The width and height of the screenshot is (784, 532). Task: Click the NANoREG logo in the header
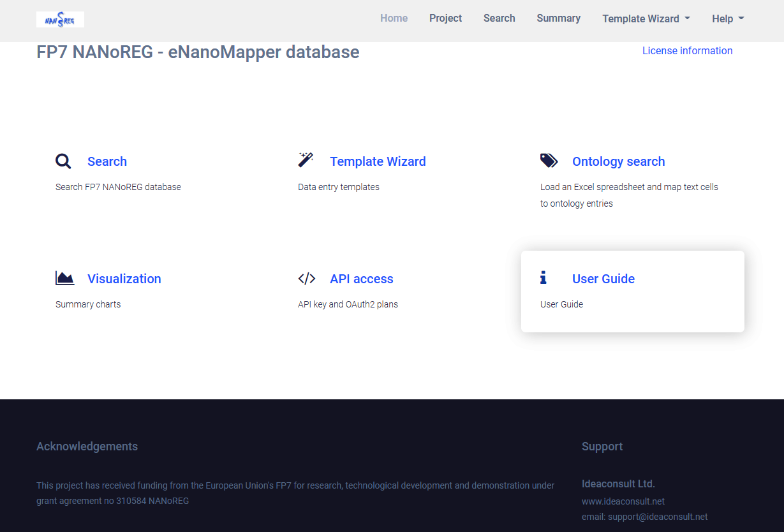pos(60,20)
